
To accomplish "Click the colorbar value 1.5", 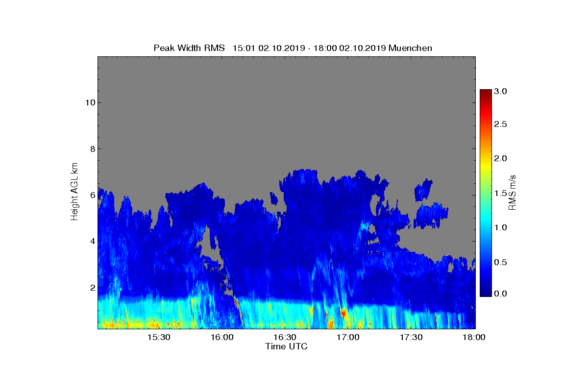I will click(x=501, y=193).
